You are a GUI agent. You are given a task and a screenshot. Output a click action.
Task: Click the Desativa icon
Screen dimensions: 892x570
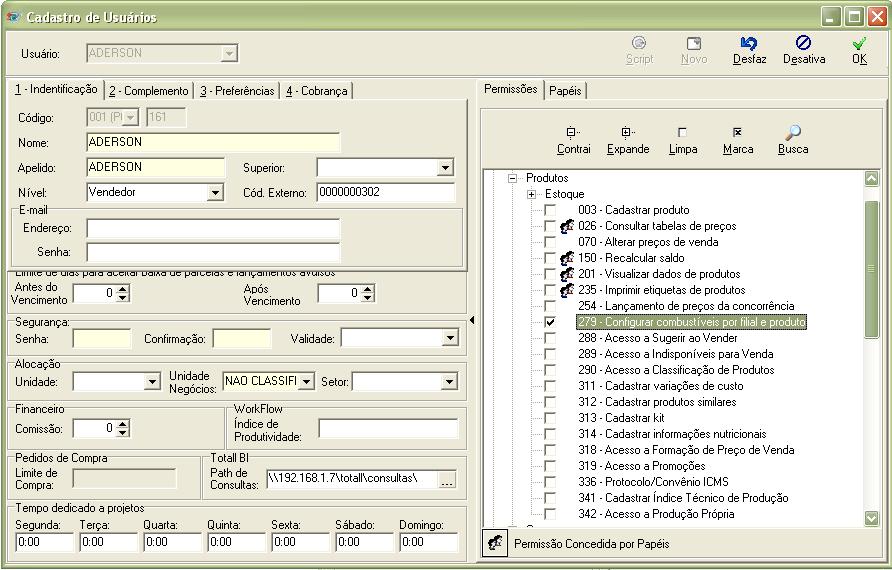click(x=803, y=43)
